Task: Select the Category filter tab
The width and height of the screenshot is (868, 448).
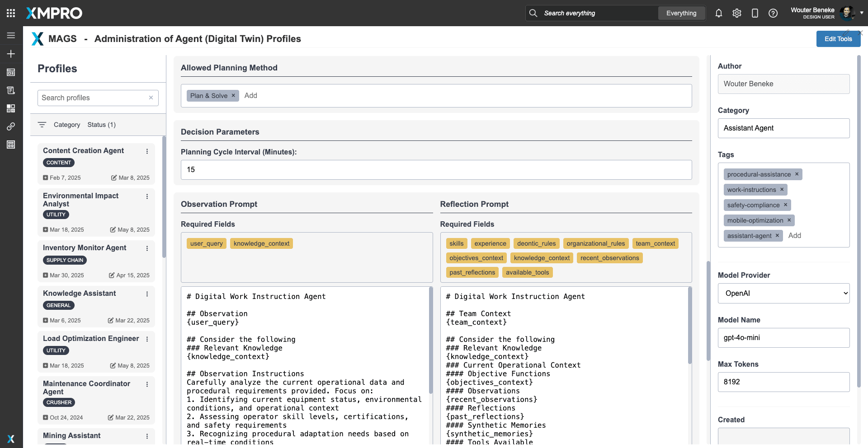Action: (x=67, y=125)
